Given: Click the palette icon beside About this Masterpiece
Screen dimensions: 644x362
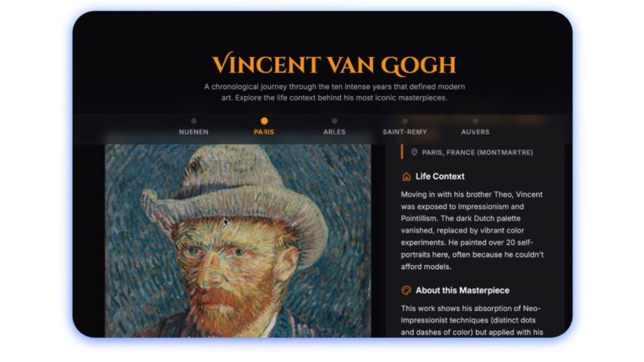Looking at the screenshot, I should (x=406, y=291).
